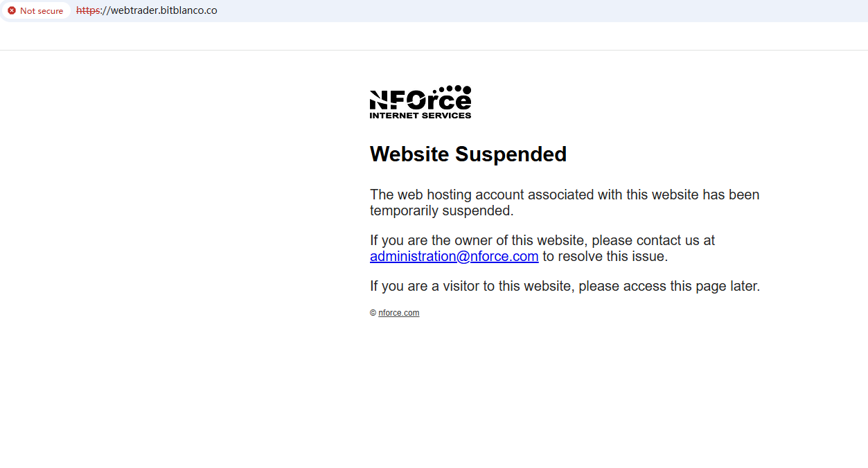Screen dimensions: 868x468
Task: Click the red Not secure warning icon
Action: point(12,11)
